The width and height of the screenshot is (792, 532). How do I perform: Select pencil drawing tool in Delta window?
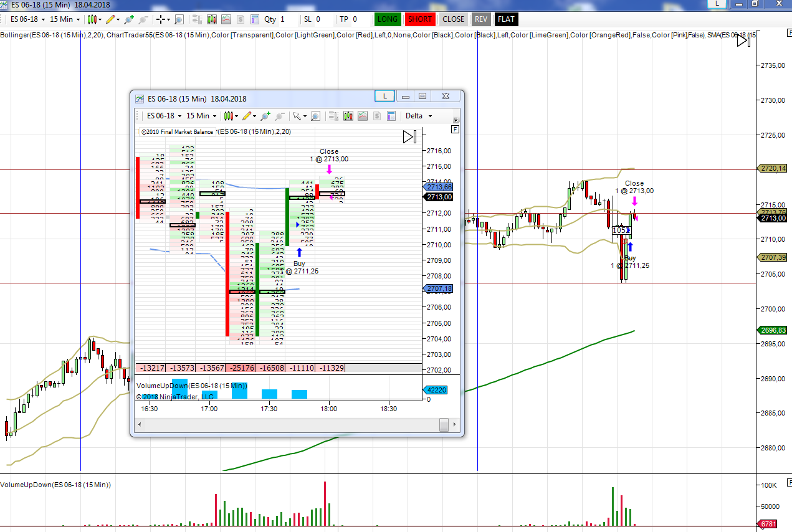click(247, 116)
